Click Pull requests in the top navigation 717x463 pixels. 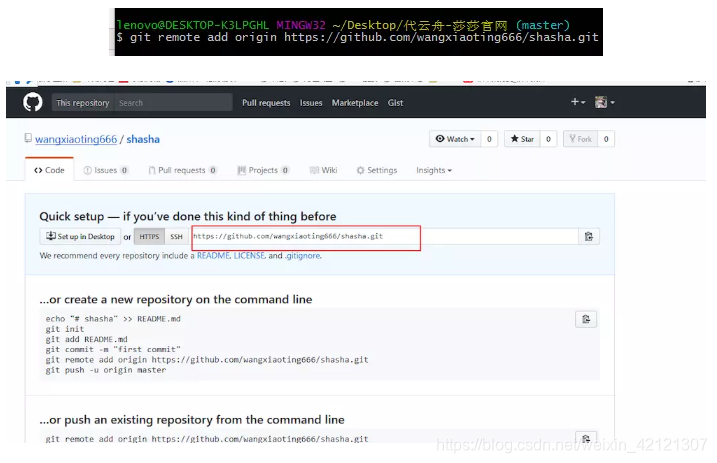coord(266,103)
